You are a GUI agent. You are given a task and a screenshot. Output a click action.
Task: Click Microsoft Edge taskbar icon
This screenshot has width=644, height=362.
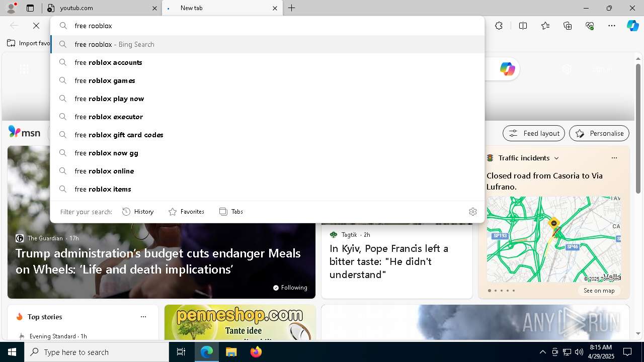click(207, 352)
